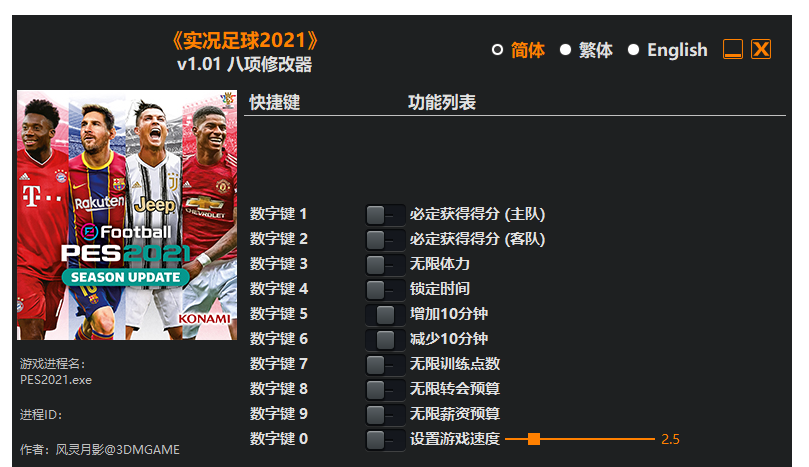Toggle the 无限薪资预算 switch
Viewport: 809px width, 467px height.
tap(385, 414)
